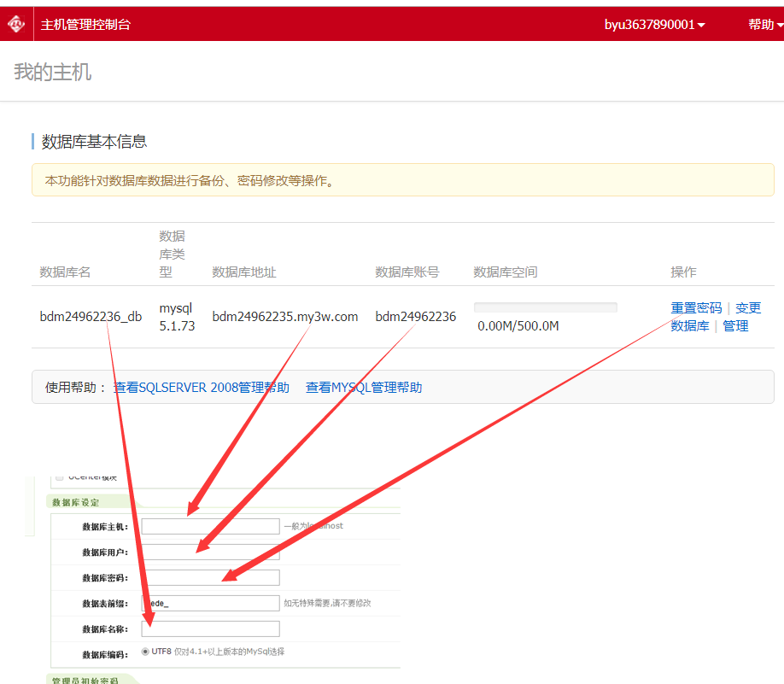
Task: Click the database name bdm24962236_db cell
Action: pos(91,317)
